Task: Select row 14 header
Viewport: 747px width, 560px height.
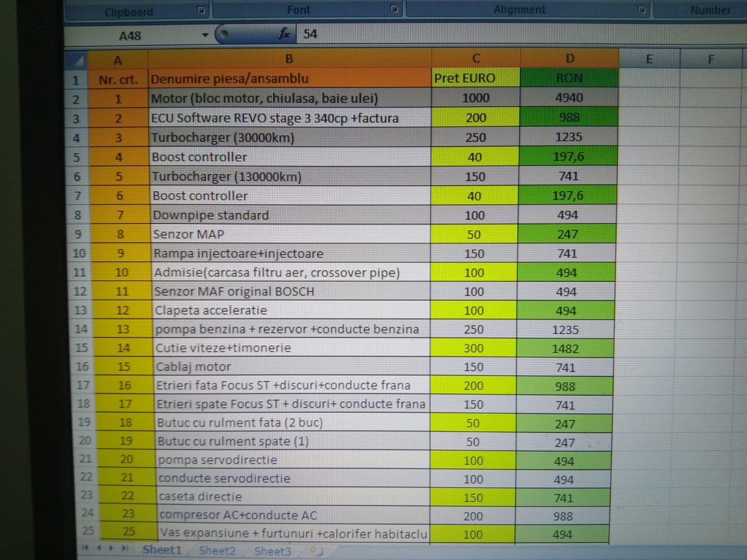Action: tap(80, 329)
